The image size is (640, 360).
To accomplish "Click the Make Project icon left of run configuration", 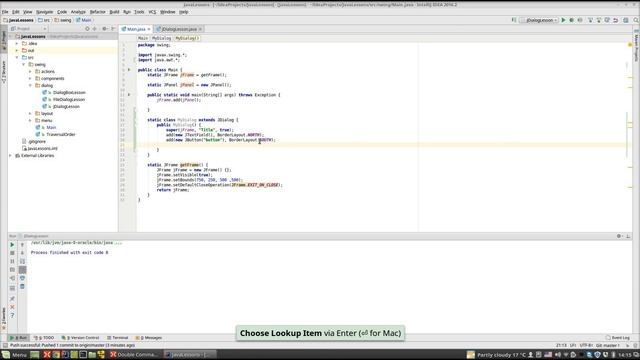I will click(x=514, y=20).
